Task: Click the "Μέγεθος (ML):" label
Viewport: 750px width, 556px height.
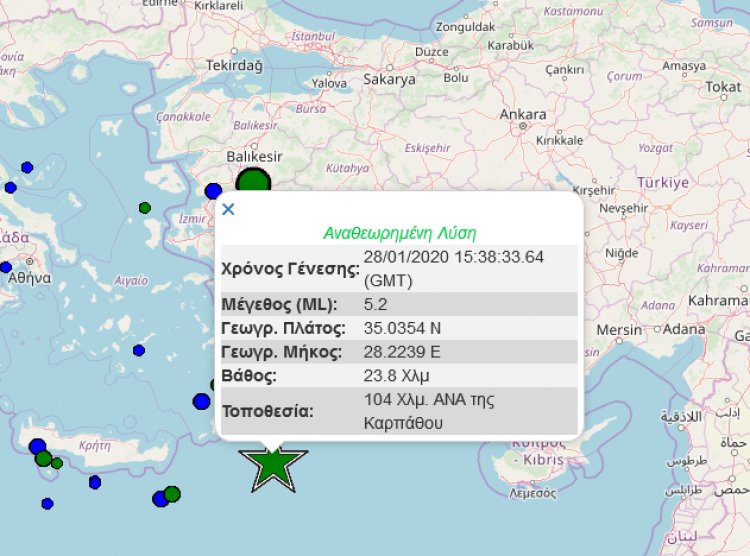Action: point(279,304)
